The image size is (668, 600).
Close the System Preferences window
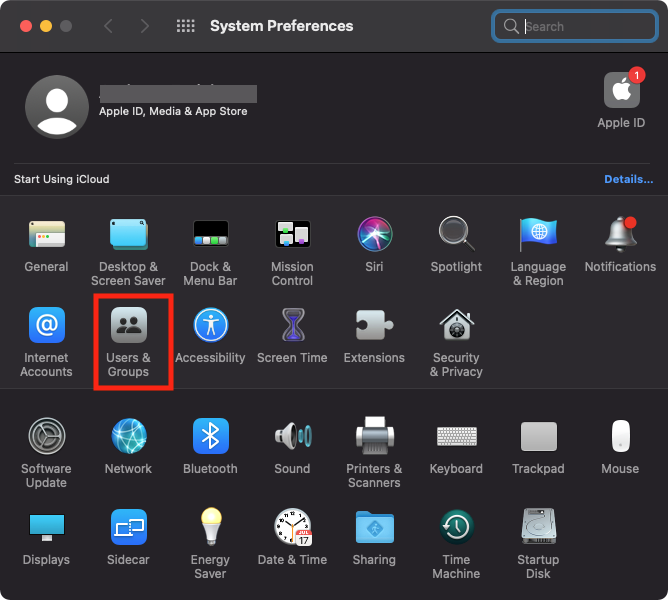tap(26, 26)
